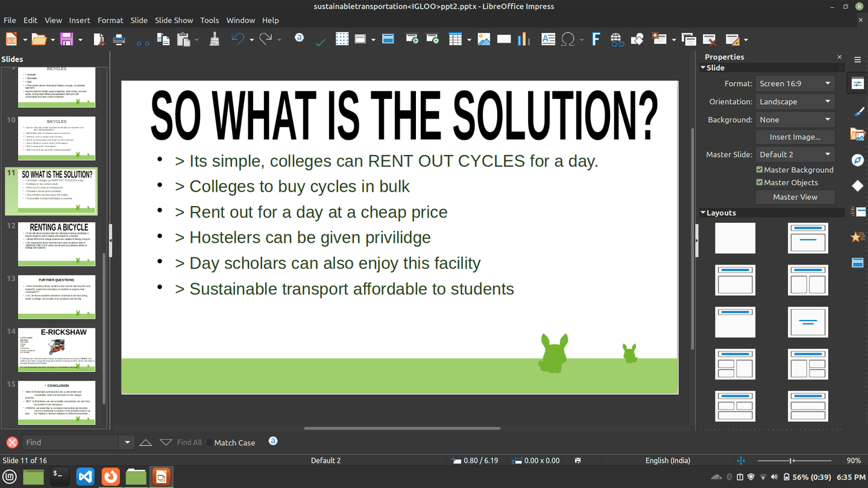The height and width of the screenshot is (488, 868).
Task: Open Firefox from the taskbar
Action: 111,477
